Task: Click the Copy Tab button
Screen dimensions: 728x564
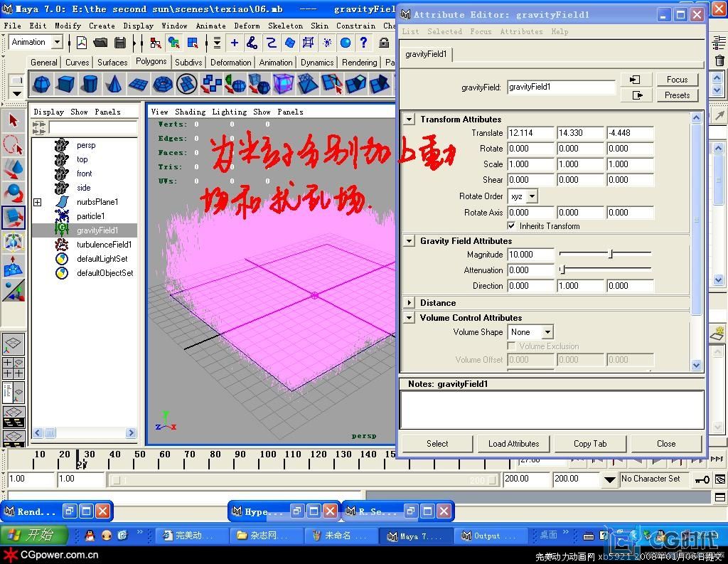Action: (590, 444)
